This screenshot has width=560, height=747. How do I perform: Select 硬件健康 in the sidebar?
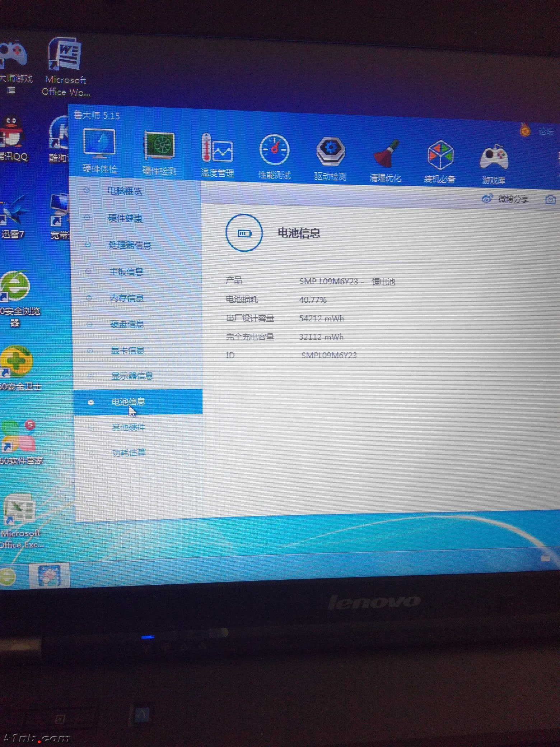pos(125,218)
